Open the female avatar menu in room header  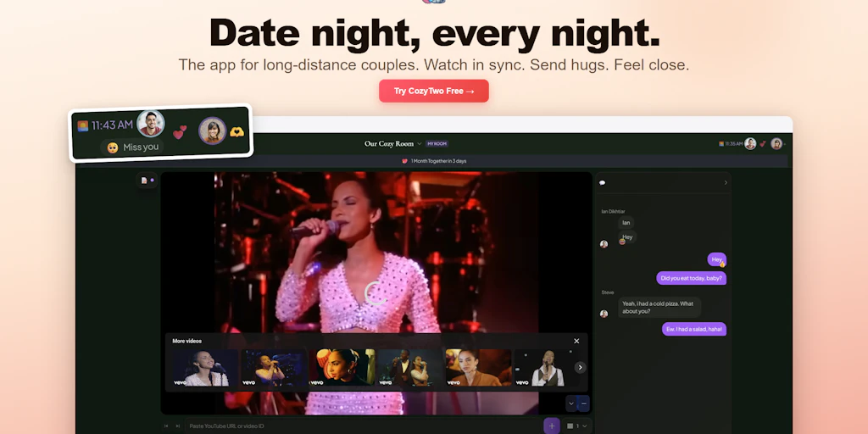coord(776,144)
